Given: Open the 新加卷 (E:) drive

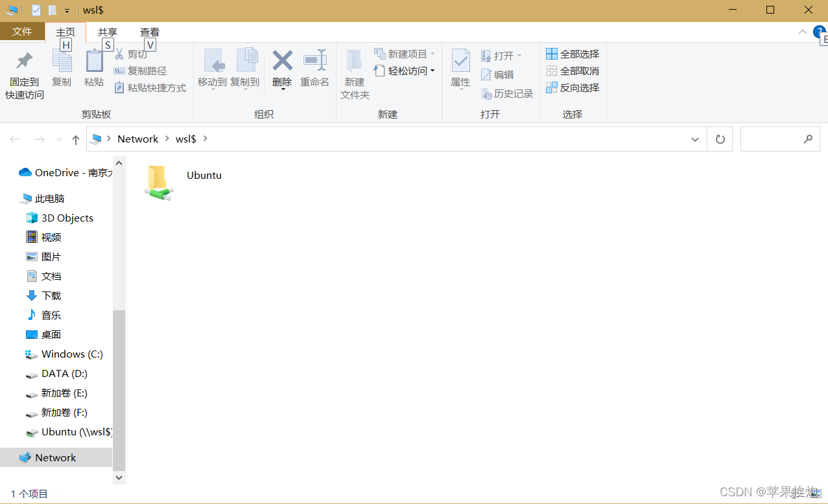Looking at the screenshot, I should coord(56,393).
